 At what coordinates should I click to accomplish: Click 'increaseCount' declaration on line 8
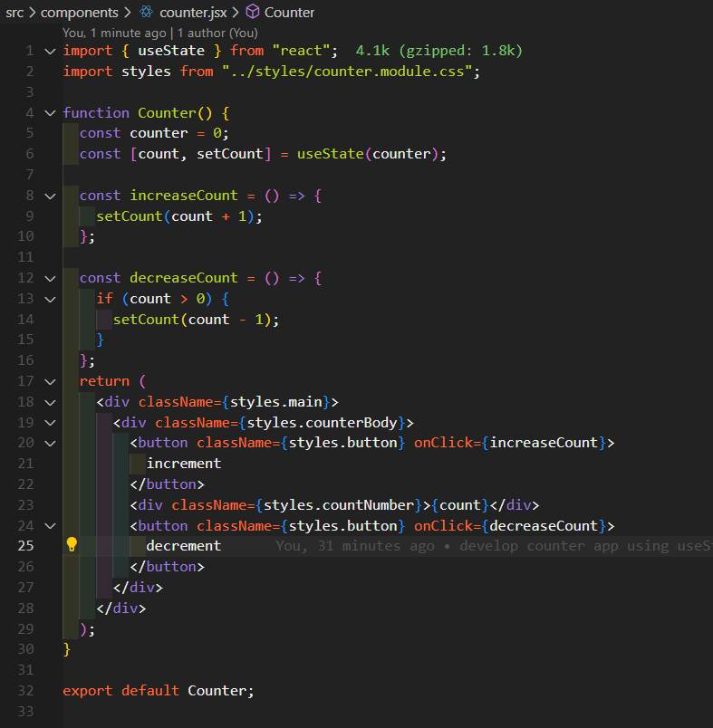pyautogui.click(x=184, y=196)
